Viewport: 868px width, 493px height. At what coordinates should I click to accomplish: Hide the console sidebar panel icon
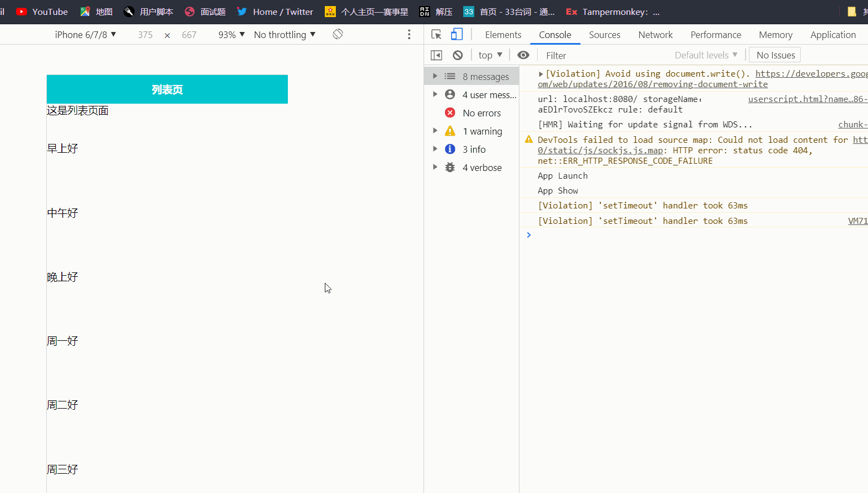click(436, 55)
